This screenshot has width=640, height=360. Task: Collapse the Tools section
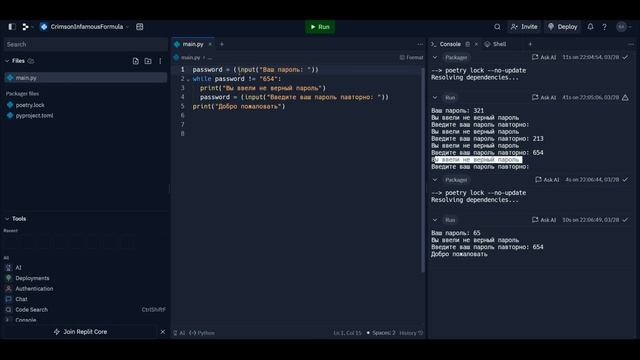pyautogui.click(x=7, y=219)
